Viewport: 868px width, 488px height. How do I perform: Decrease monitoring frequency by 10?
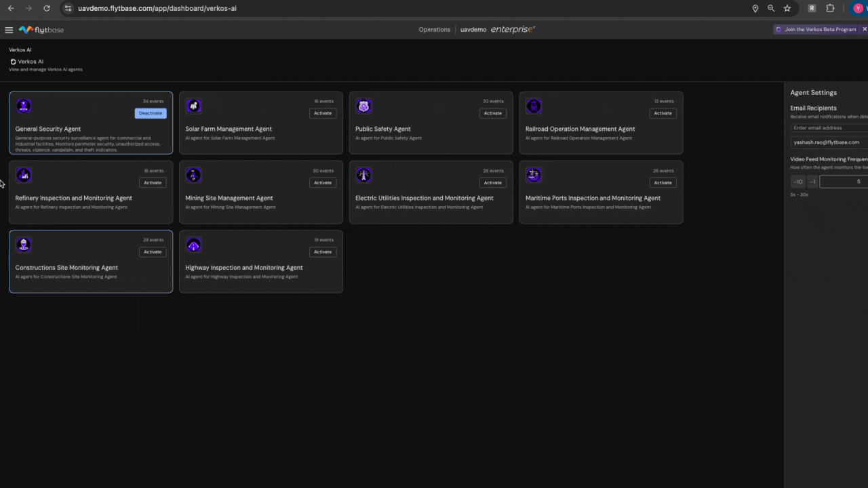[797, 182]
